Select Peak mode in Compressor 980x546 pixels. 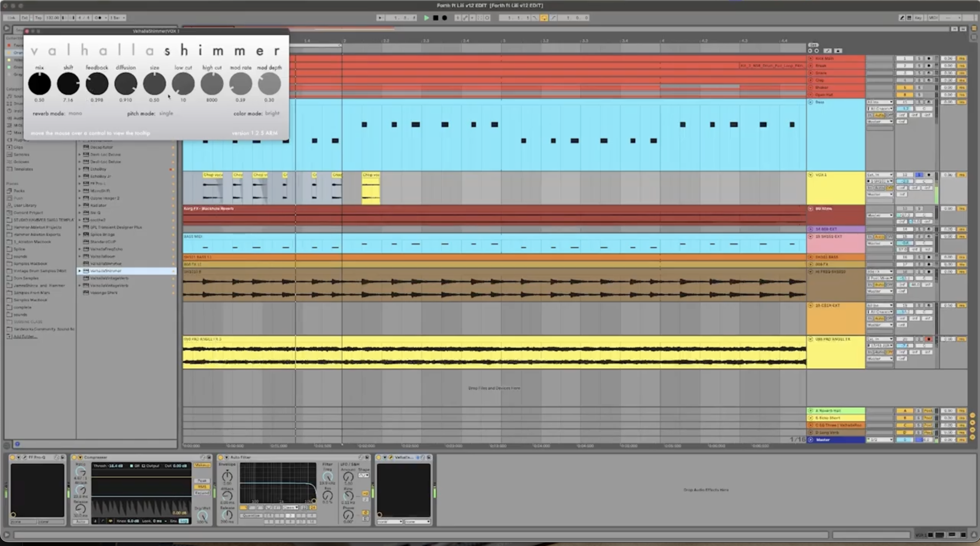point(202,481)
